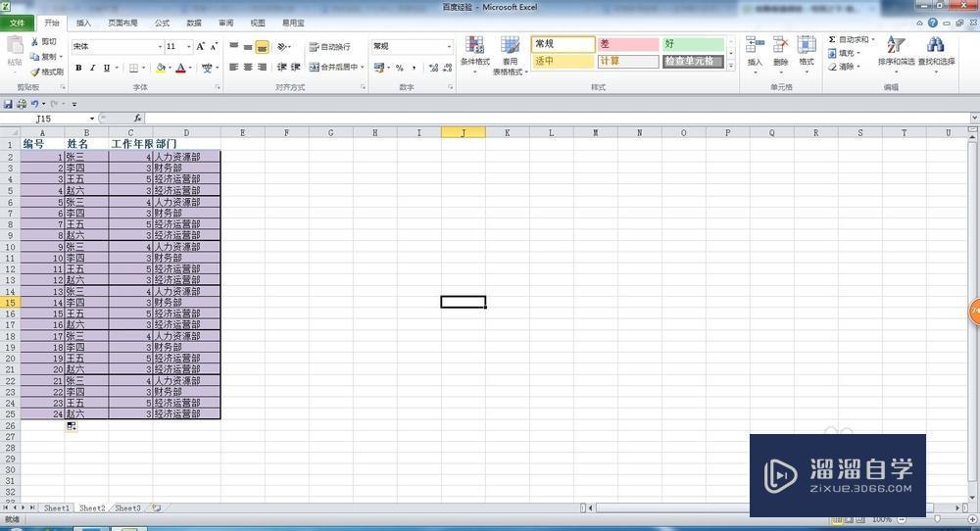
Task: Click decrease indent icon
Action: coord(282,67)
